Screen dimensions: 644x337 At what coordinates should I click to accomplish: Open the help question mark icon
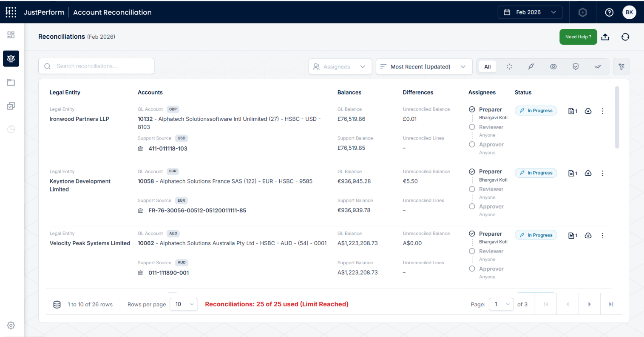tap(609, 12)
